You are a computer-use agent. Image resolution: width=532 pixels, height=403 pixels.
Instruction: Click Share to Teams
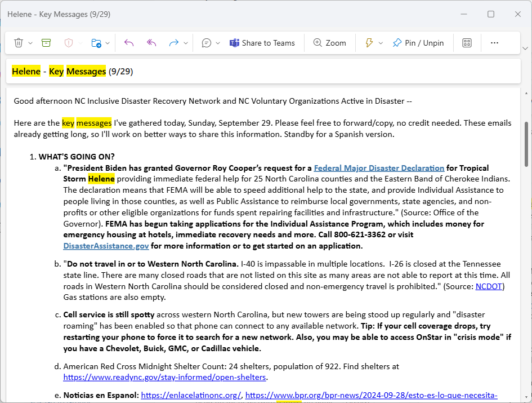point(262,43)
